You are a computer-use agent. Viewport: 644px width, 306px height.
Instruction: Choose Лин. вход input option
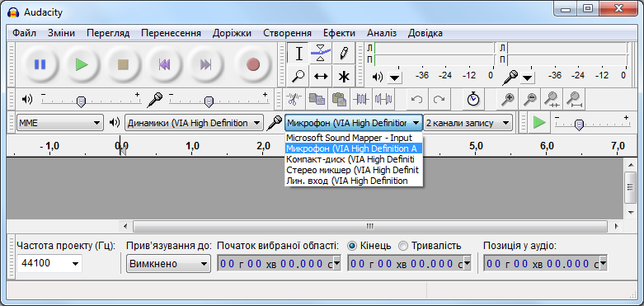[x=354, y=181]
